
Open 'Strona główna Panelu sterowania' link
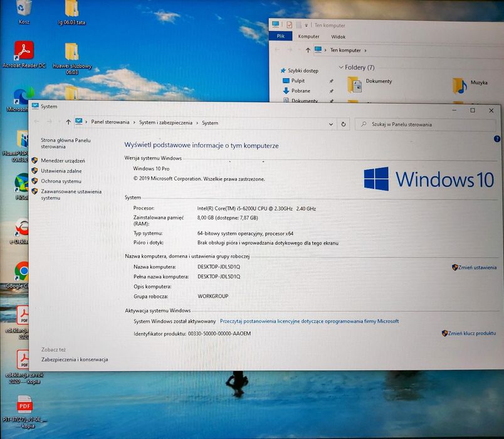click(66, 144)
